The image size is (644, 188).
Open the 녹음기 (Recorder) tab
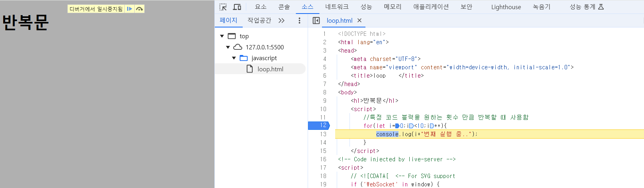[x=542, y=7]
